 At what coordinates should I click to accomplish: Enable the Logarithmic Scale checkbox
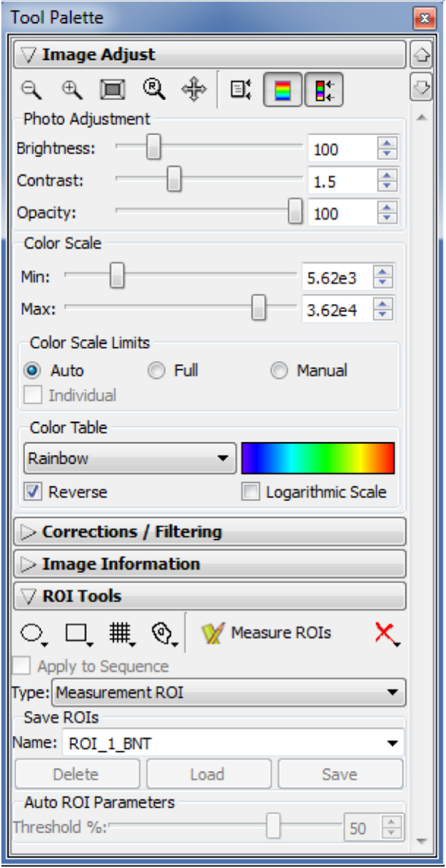pos(251,492)
